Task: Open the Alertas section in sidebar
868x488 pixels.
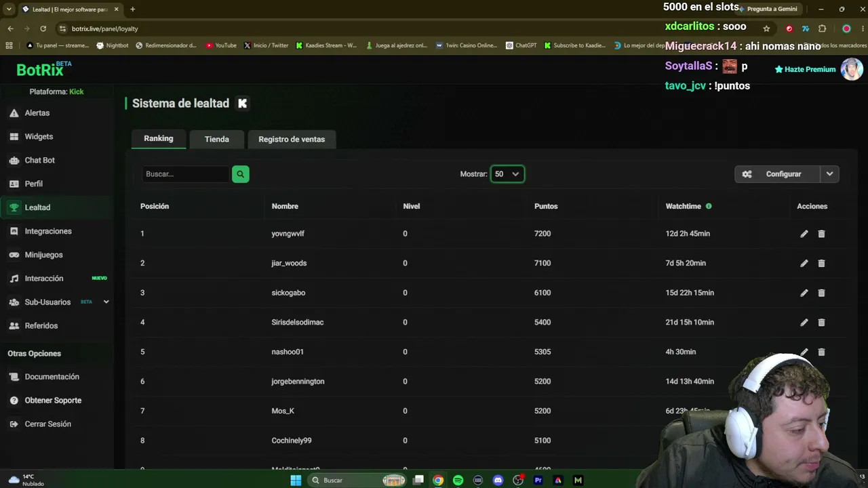Action: pyautogui.click(x=38, y=113)
